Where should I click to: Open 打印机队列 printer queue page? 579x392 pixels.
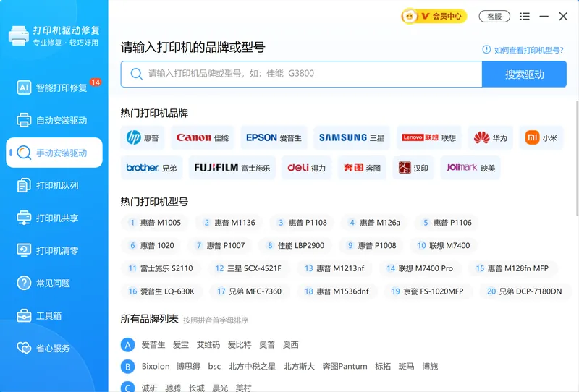(x=54, y=185)
